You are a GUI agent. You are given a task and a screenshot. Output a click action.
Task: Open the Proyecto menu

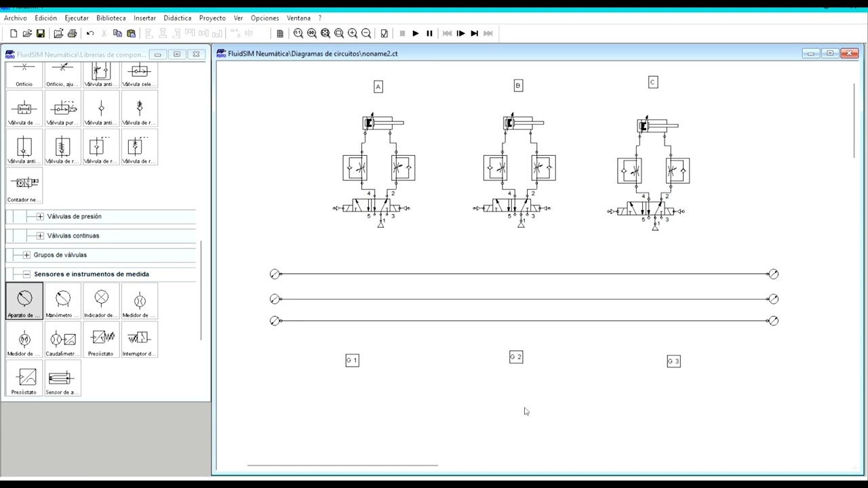[x=212, y=18]
